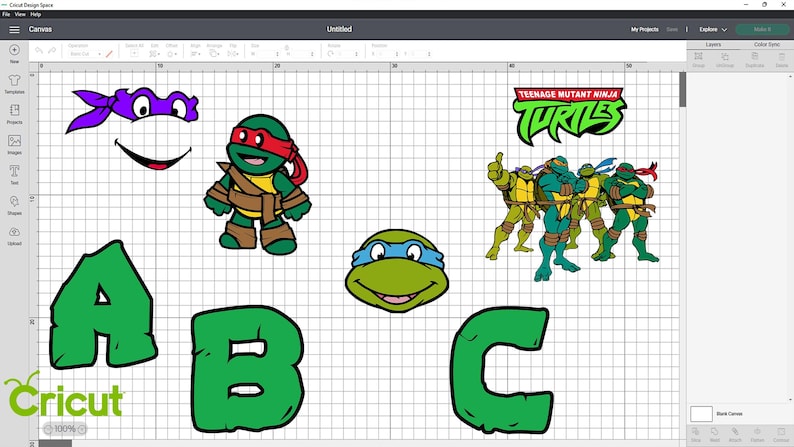Screen dimensions: 794x447
Task: Select the Leonardo blue mask head
Action: 397,270
